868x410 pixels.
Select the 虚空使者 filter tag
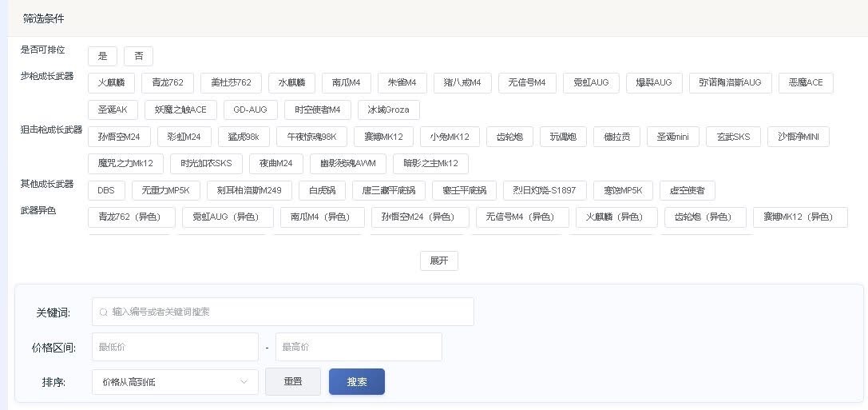point(687,190)
